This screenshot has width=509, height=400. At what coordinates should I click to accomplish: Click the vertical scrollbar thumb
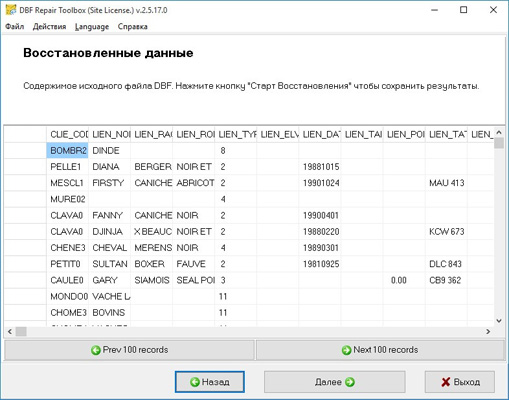(x=499, y=143)
